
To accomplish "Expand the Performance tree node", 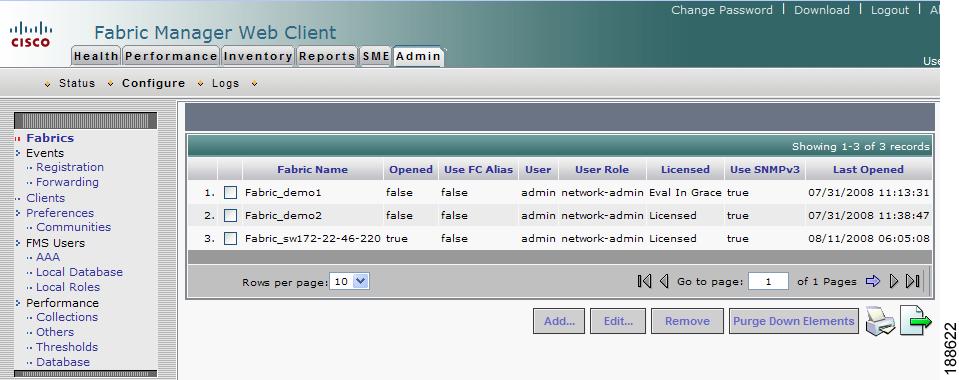I will click(x=18, y=303).
